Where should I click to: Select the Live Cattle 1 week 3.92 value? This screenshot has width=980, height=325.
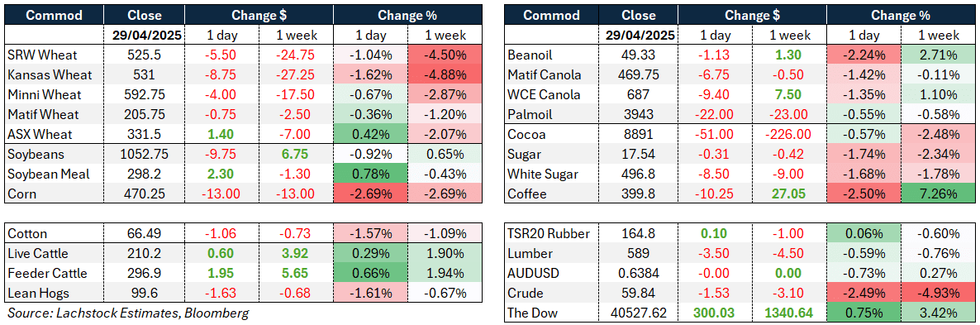(x=297, y=253)
